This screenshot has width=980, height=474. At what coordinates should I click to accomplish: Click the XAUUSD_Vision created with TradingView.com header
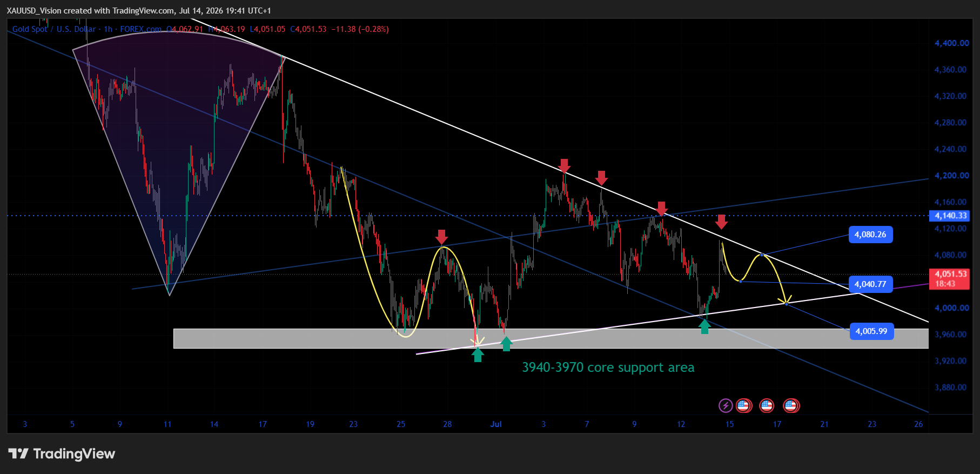139,11
